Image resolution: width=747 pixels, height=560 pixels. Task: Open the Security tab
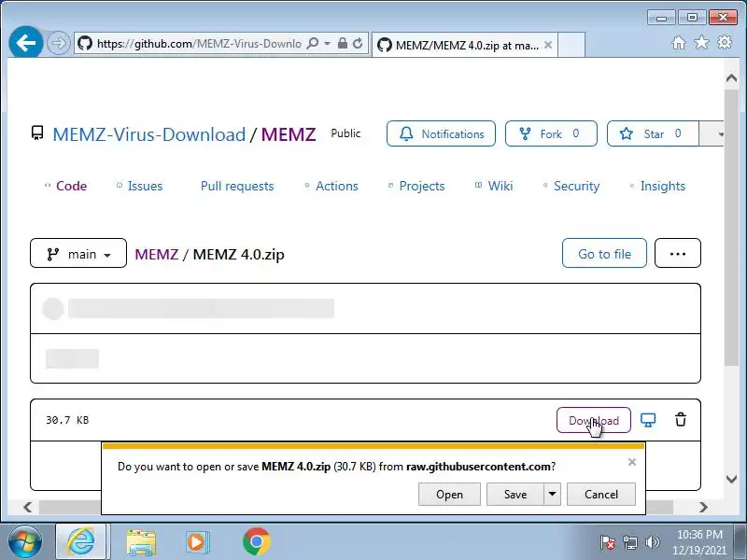pos(571,186)
